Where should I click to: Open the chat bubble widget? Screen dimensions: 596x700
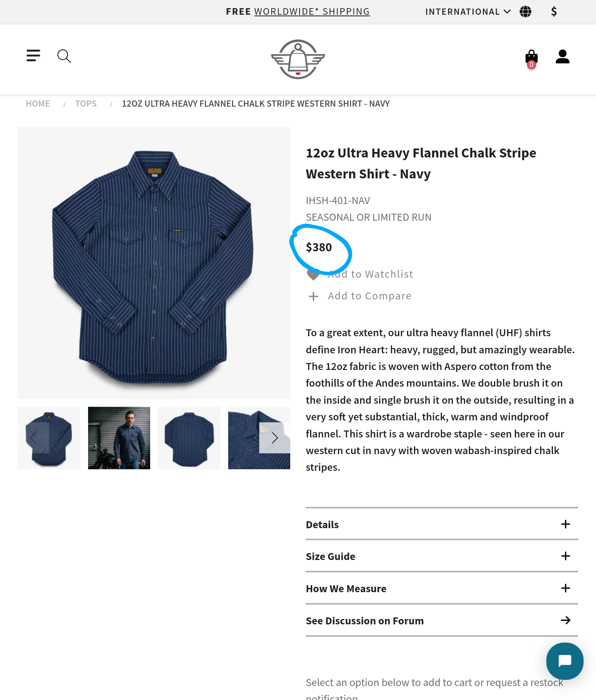pyautogui.click(x=565, y=661)
